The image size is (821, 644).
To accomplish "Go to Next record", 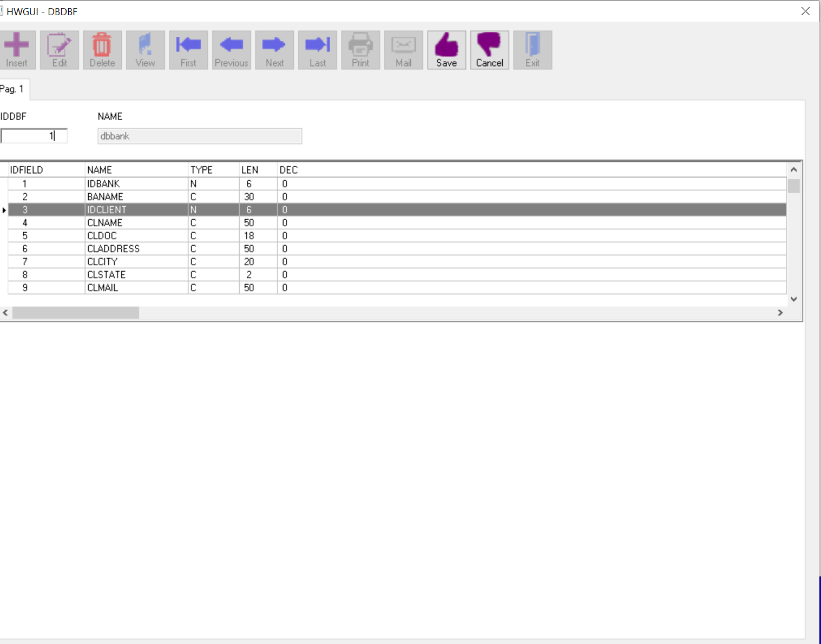I will point(274,50).
